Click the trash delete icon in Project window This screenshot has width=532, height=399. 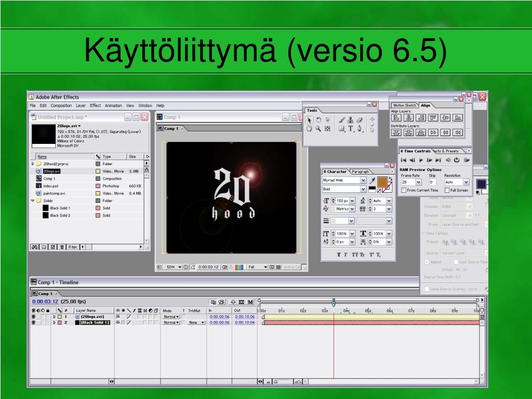62,247
